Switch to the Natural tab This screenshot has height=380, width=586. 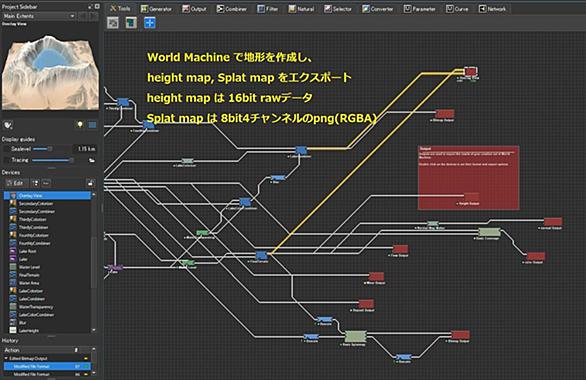[x=301, y=9]
